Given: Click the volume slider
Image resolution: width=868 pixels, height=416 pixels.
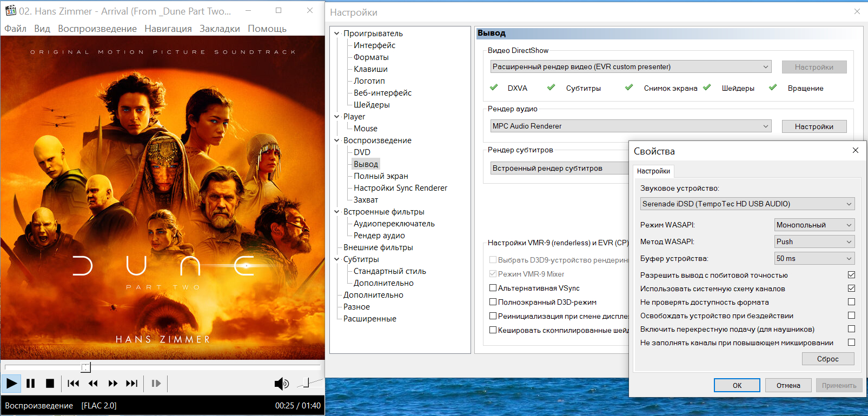Looking at the screenshot, I should click(309, 383).
